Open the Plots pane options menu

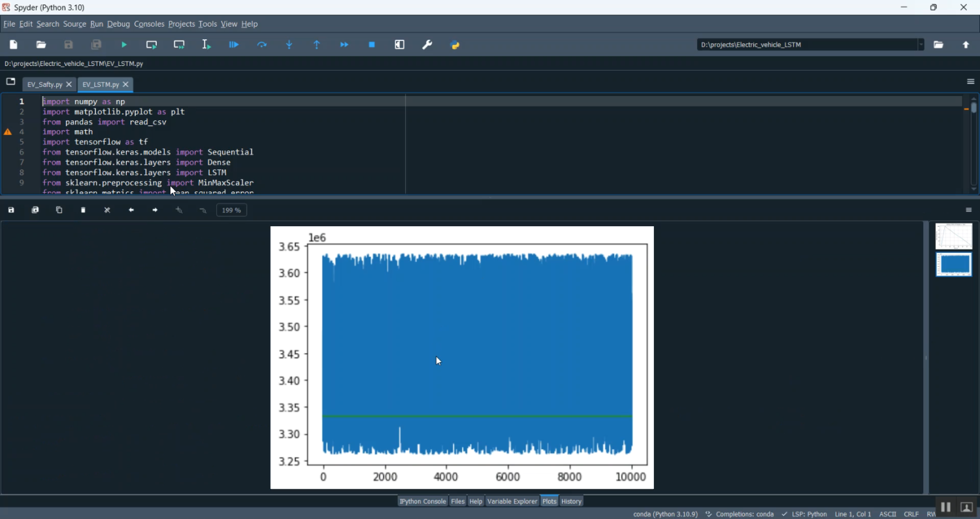click(x=969, y=210)
